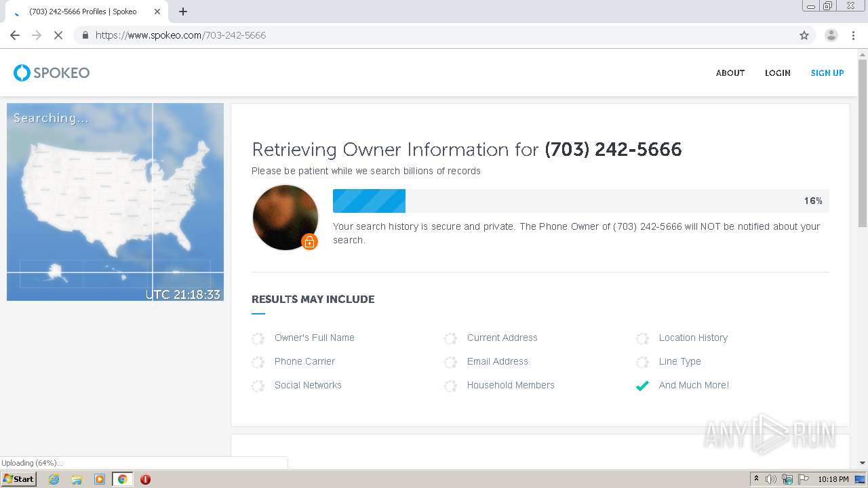Show hidden tray icons arrow
The image size is (868, 488).
(756, 479)
